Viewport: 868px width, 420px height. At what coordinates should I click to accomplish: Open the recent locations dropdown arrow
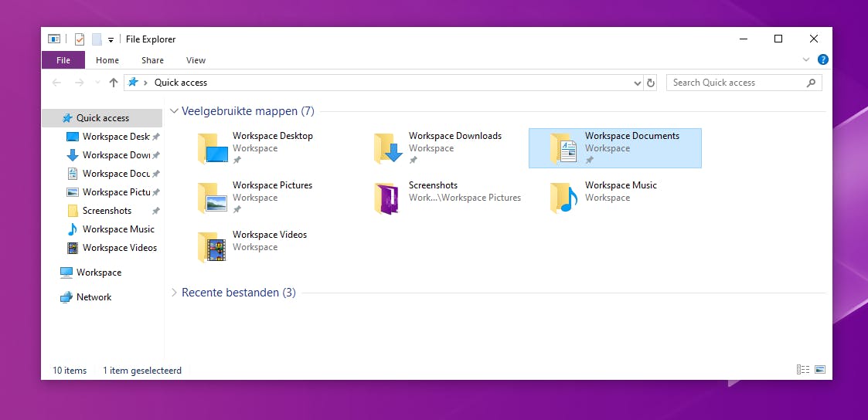(97, 83)
